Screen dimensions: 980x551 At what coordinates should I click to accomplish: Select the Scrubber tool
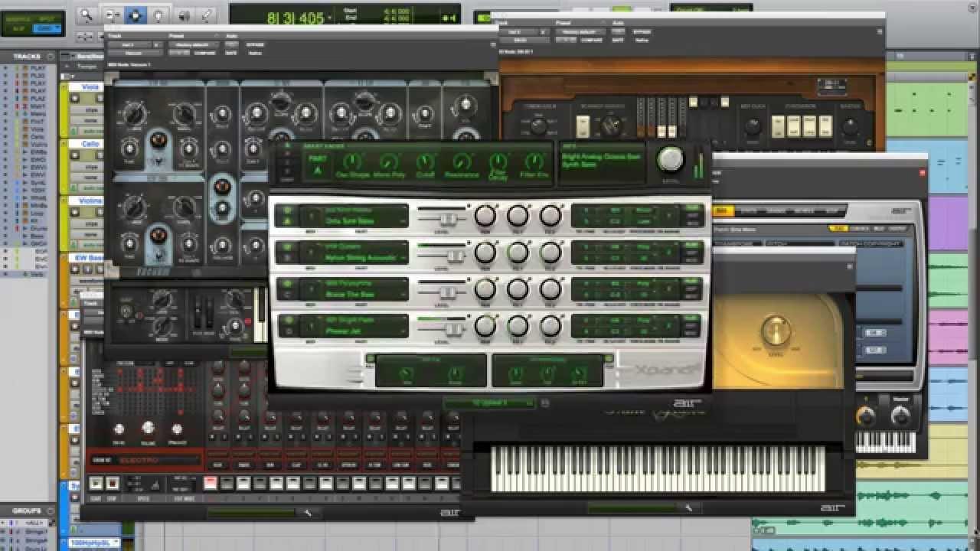click(x=184, y=14)
